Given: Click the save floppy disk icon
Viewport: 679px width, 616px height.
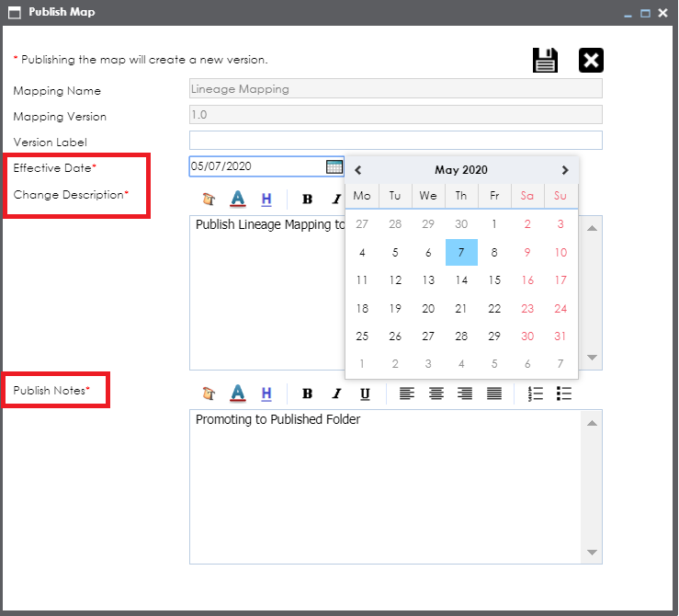Looking at the screenshot, I should point(545,60).
